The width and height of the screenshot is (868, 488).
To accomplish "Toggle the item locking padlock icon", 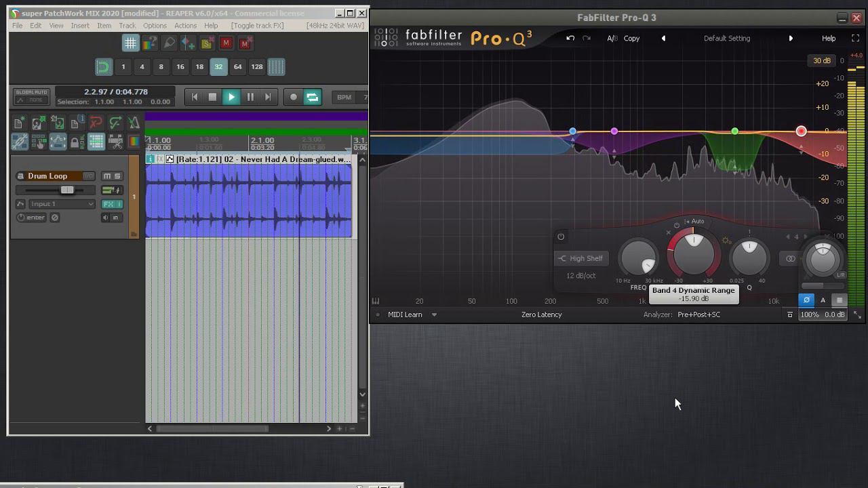I will pos(76,142).
